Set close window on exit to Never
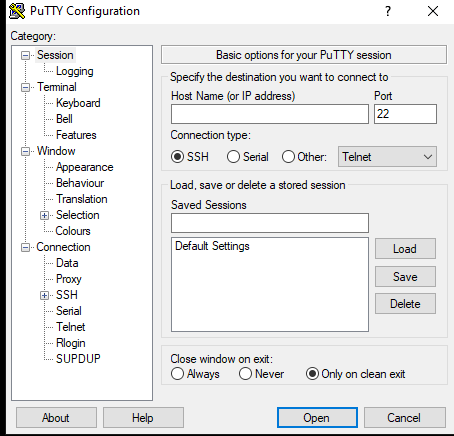Image resolution: width=454 pixels, height=436 pixels. coord(245,374)
